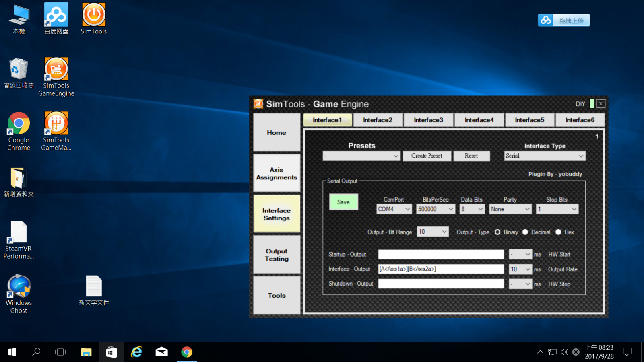Image resolution: width=644 pixels, height=362 pixels.
Task: Switch to the Interface6 tab
Action: tap(580, 120)
